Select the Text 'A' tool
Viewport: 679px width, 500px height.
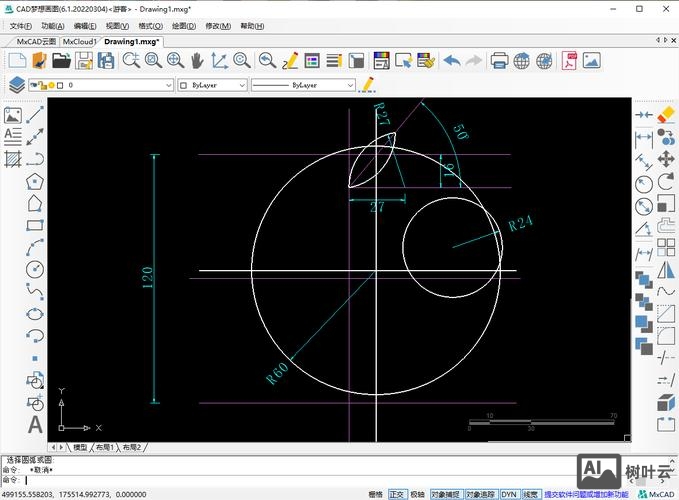[x=36, y=424]
